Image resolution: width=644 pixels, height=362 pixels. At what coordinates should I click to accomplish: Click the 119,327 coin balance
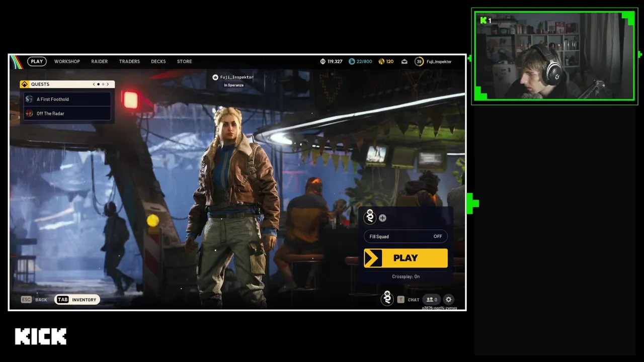point(335,61)
